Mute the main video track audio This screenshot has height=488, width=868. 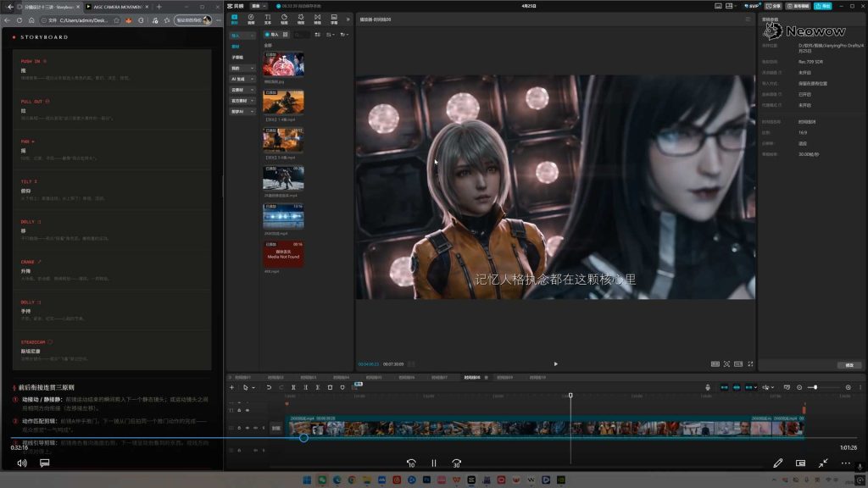(x=255, y=428)
